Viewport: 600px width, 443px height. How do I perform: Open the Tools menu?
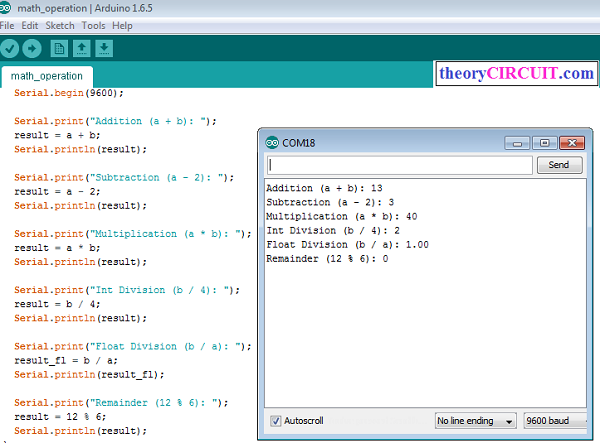pos(93,26)
